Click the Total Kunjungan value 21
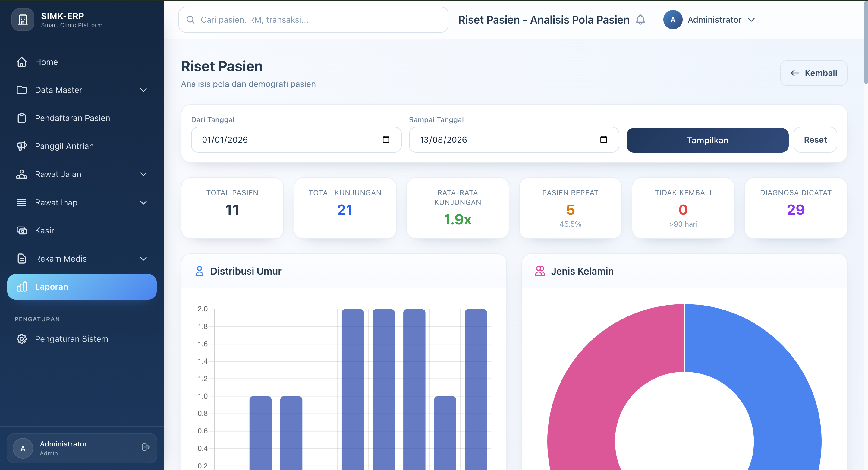 (x=345, y=210)
